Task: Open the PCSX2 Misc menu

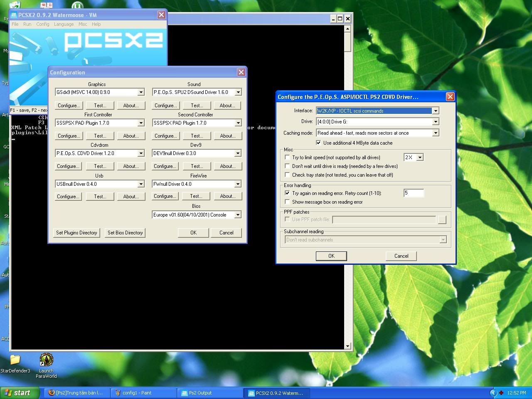Action: pos(83,24)
